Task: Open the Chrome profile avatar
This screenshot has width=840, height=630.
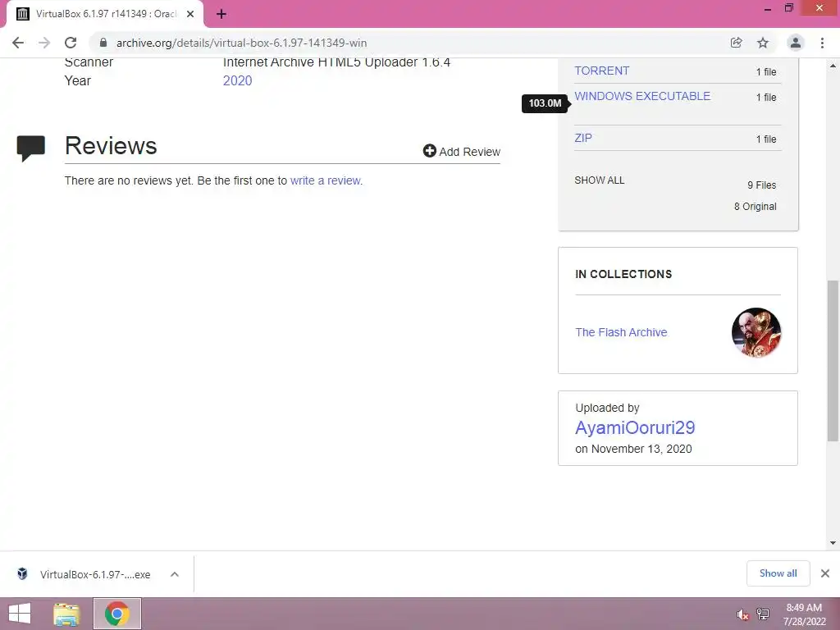Action: (x=796, y=43)
